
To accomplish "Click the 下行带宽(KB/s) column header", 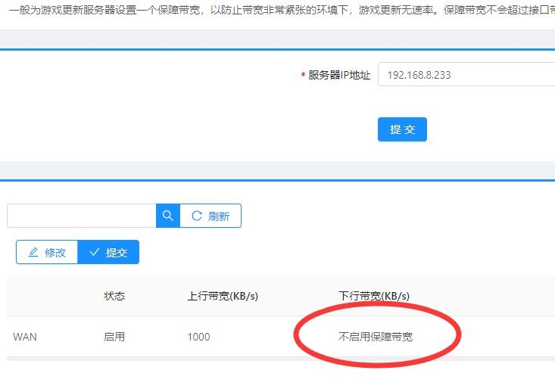I will (374, 296).
